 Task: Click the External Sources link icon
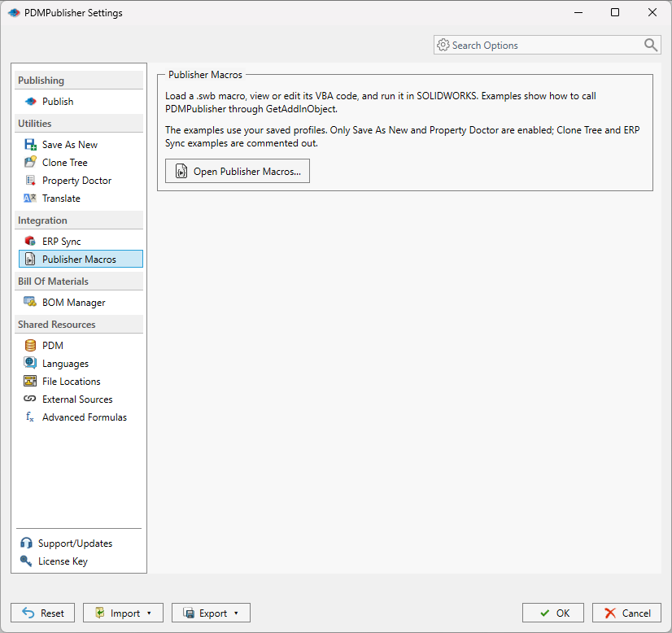(30, 399)
